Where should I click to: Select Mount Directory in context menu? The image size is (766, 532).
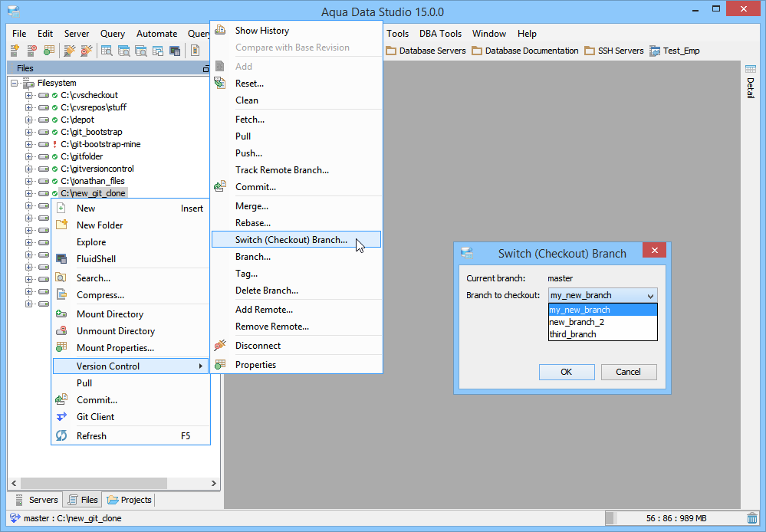tap(131, 314)
